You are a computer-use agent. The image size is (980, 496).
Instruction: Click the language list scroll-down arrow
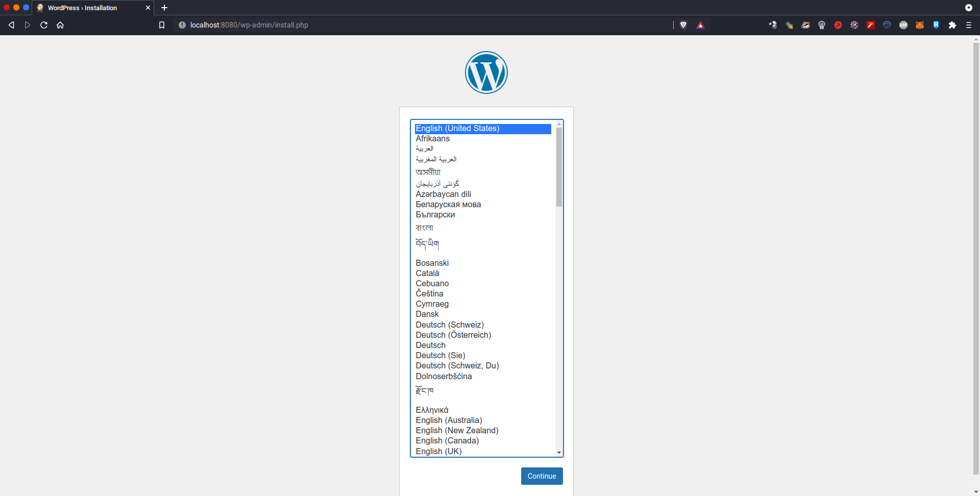tap(559, 453)
